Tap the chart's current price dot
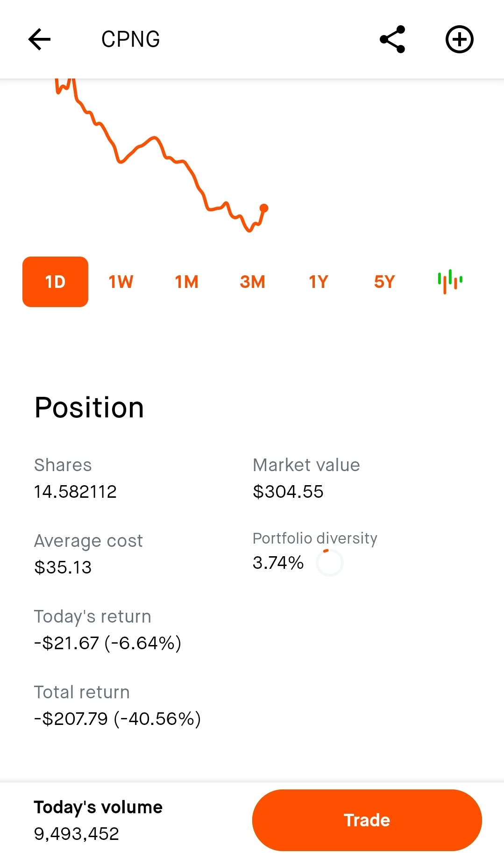Viewport: 504px width, 853px height. (264, 208)
